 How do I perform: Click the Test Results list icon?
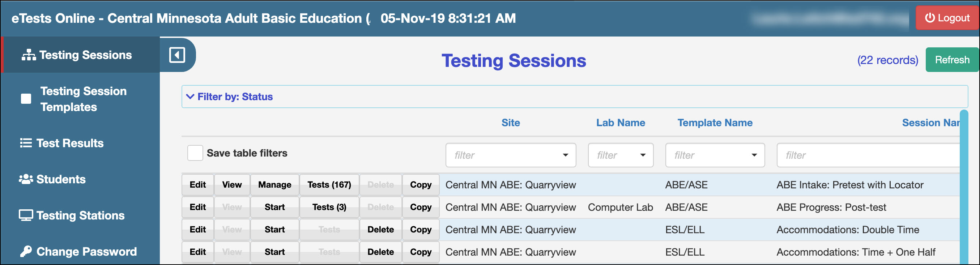click(26, 143)
